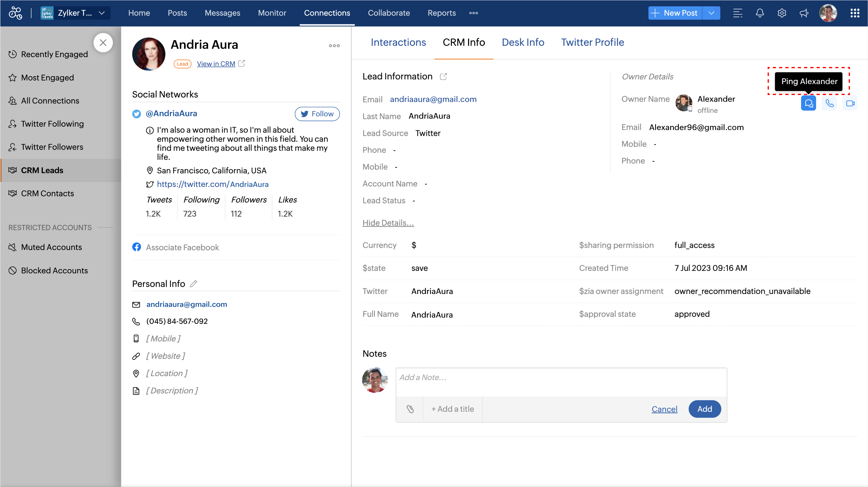This screenshot has width=868, height=487.
Task: Open the apps grid launcher
Action: (855, 13)
